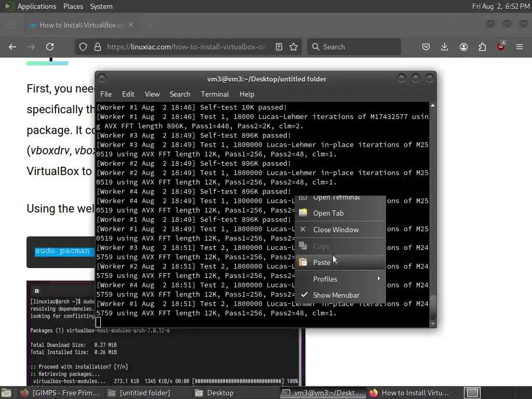Click the show desktop icon in taskbar
This screenshot has height=399, width=532.
tap(6, 393)
